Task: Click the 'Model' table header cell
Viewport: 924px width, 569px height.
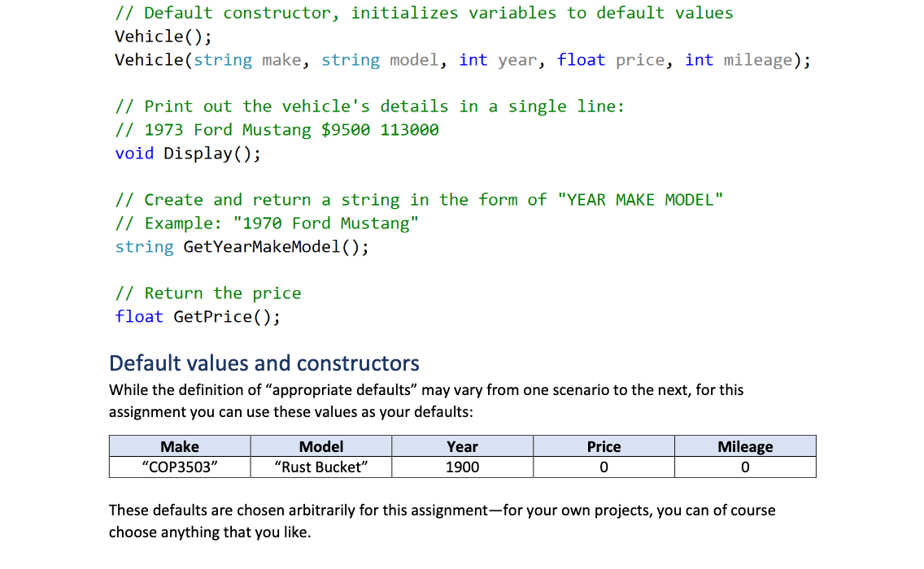Action: (x=321, y=446)
